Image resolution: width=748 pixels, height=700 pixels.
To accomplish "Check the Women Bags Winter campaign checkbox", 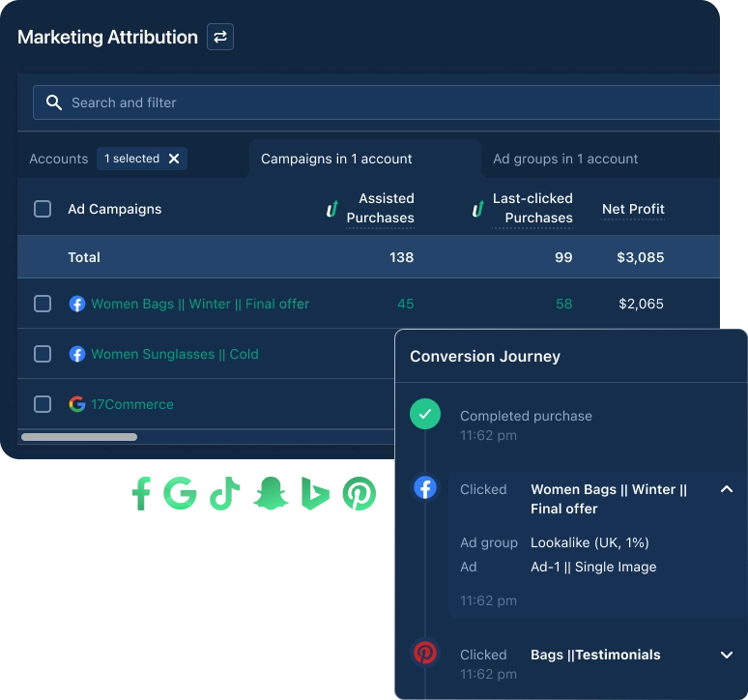I will pos(43,304).
